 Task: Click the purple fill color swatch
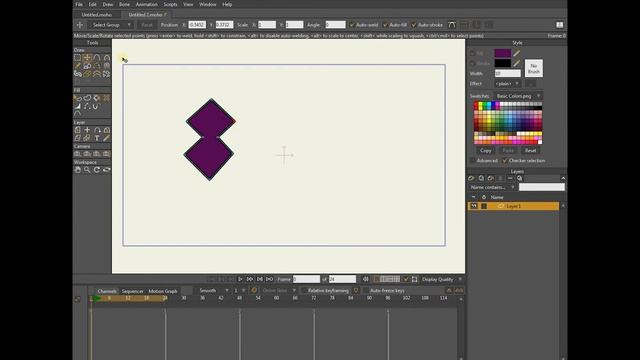tap(502, 53)
